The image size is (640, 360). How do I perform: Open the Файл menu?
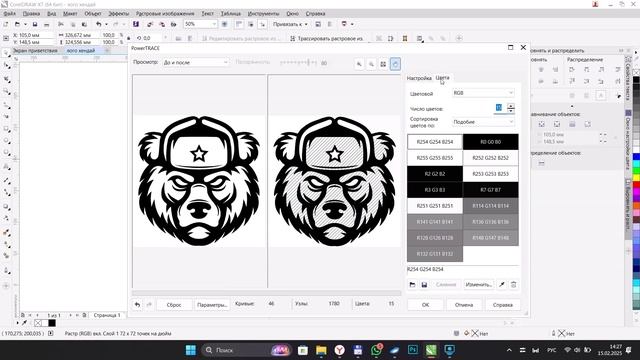pyautogui.click(x=10, y=13)
